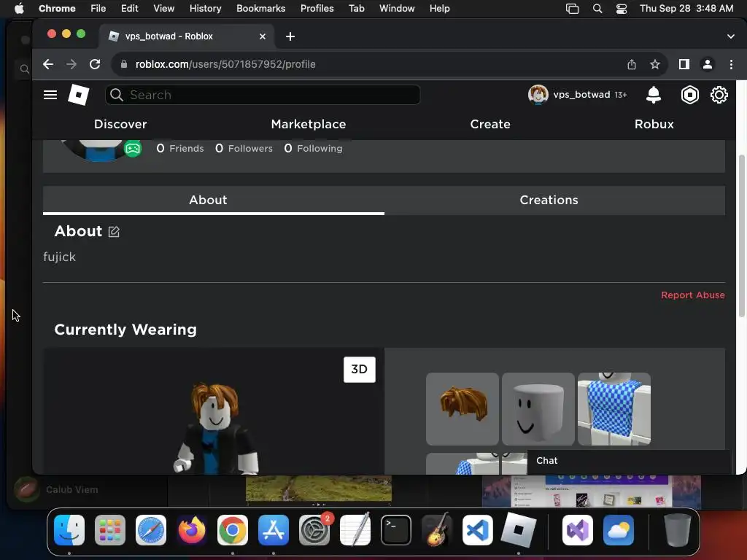Open Visual Studio Code from the Dock
This screenshot has height=560, width=747.
tap(477, 529)
